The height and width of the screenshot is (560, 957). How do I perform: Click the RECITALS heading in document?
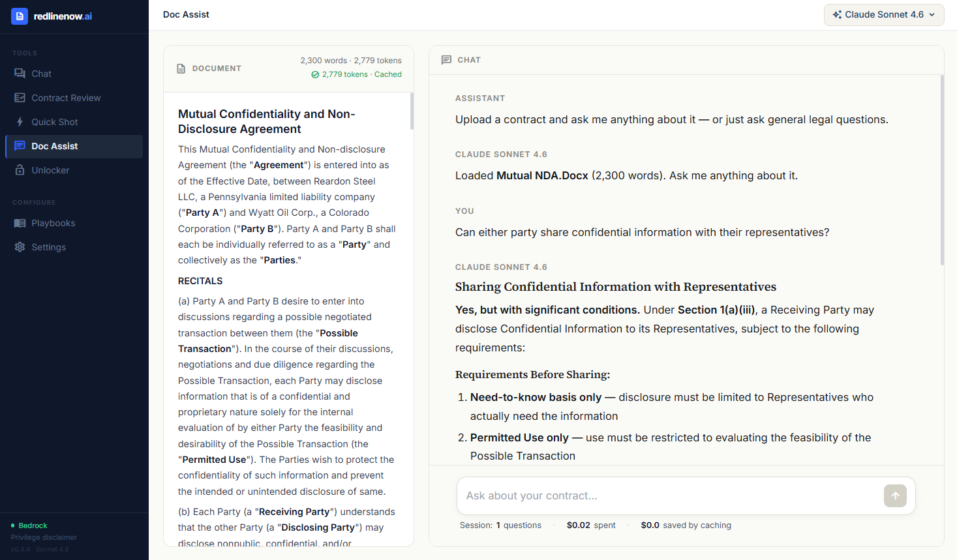200,281
